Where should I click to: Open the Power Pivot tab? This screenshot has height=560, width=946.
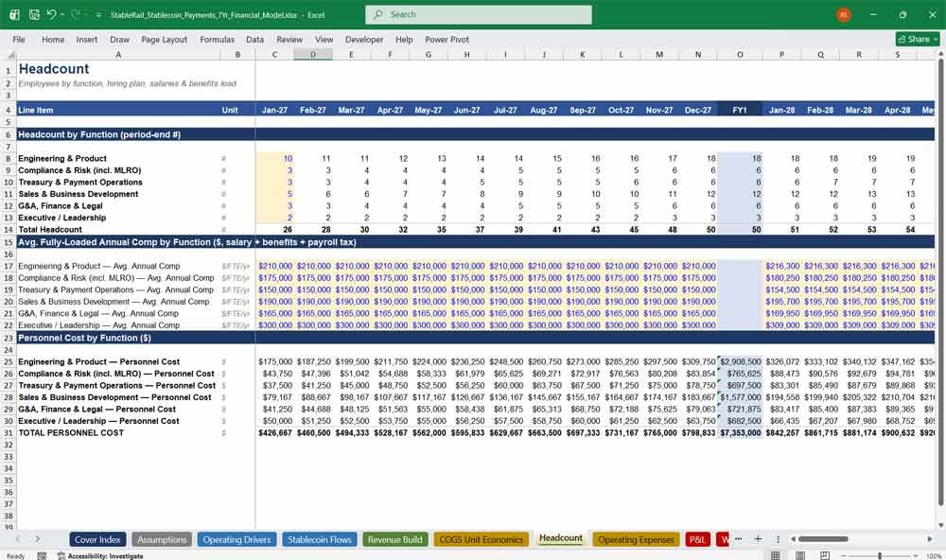pos(447,39)
